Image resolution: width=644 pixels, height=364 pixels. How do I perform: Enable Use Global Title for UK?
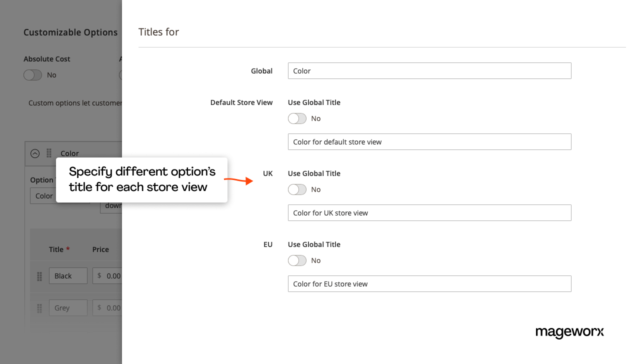click(x=297, y=189)
